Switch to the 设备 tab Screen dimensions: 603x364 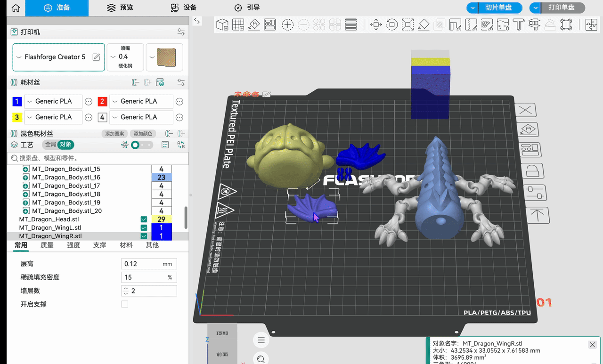click(x=184, y=8)
